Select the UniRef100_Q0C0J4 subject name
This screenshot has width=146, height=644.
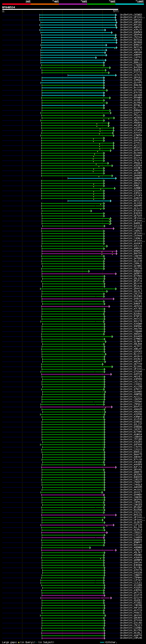(x=131, y=246)
